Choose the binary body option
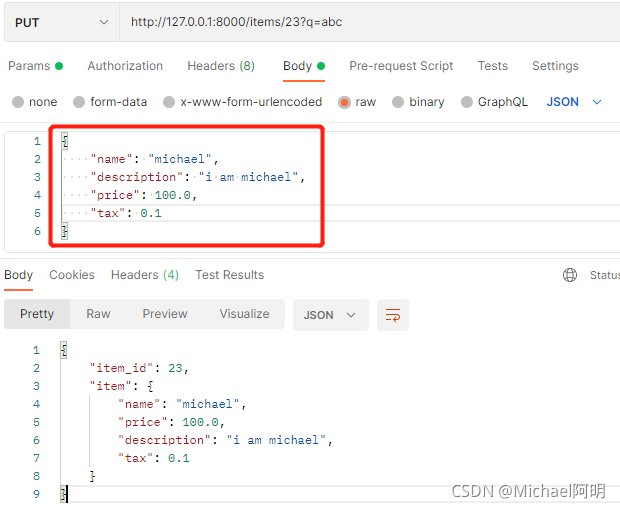The width and height of the screenshot is (620, 508). pos(418,102)
